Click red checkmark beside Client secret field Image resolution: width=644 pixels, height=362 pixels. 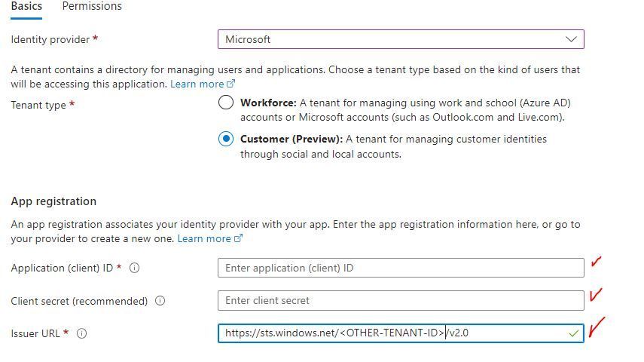[x=596, y=294]
